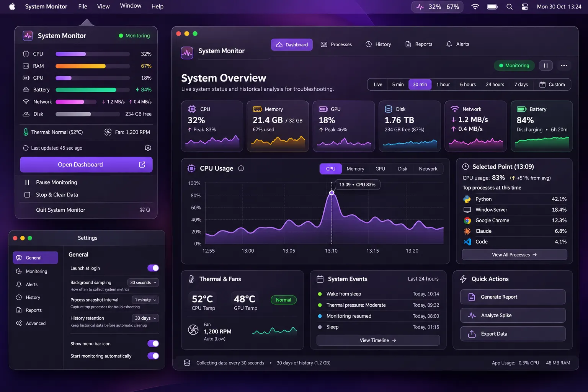Viewport: 588px width, 392px height.
Task: Switch to the Alerts tab
Action: [x=458, y=44]
